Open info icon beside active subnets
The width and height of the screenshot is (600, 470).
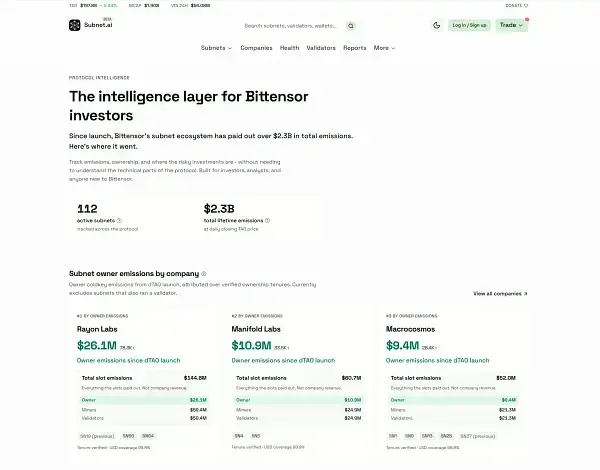pos(119,220)
